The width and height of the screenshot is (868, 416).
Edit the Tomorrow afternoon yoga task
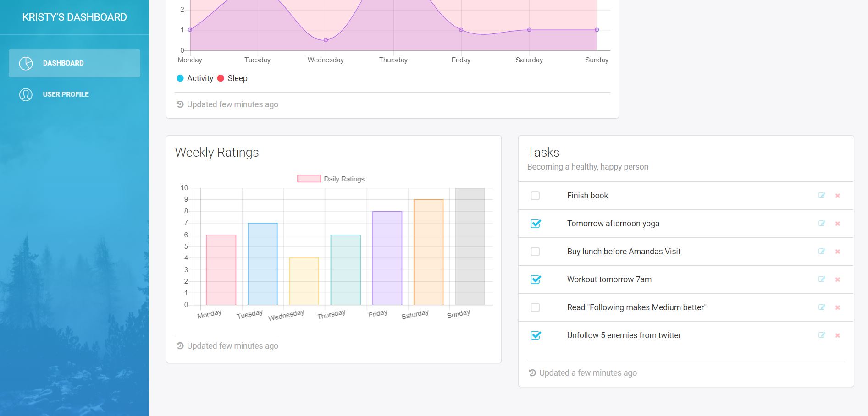(x=822, y=224)
